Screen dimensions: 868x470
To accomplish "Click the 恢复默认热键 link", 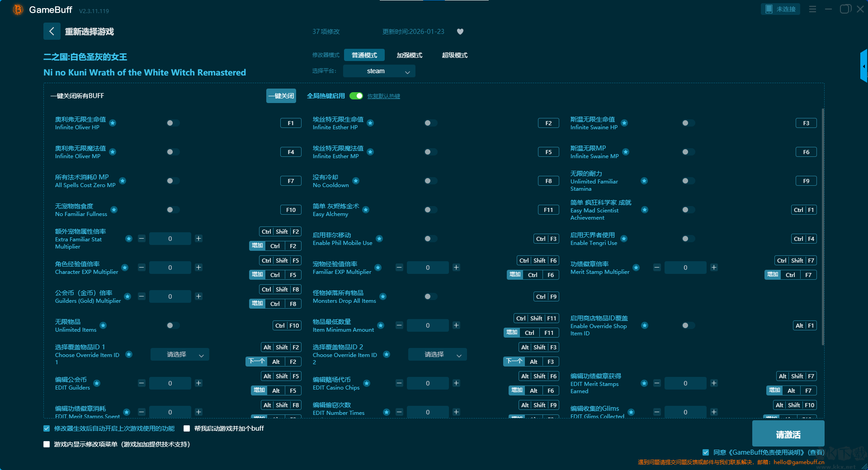I will (x=383, y=96).
